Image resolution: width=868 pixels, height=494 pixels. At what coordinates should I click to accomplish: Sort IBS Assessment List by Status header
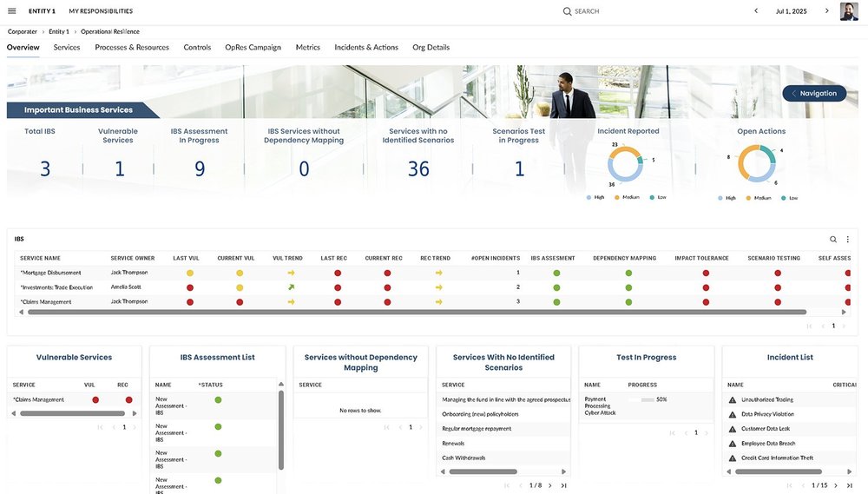pos(210,385)
